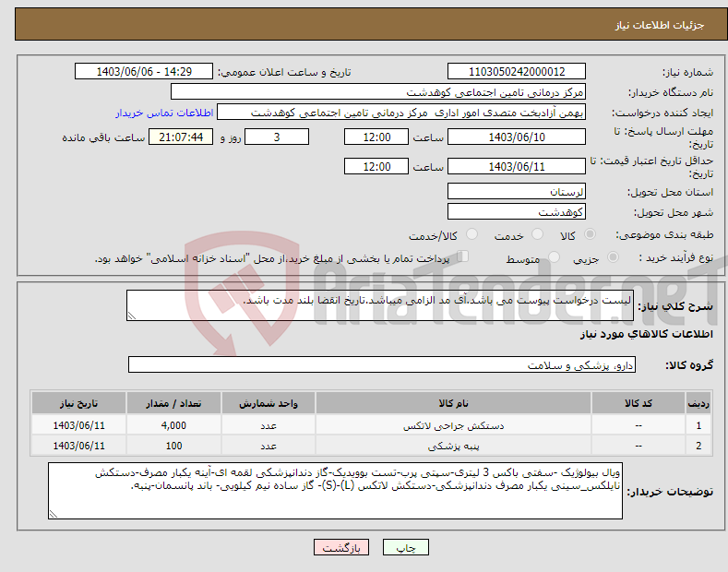
Task: Click the کد کالا column header
Action: click(x=638, y=403)
